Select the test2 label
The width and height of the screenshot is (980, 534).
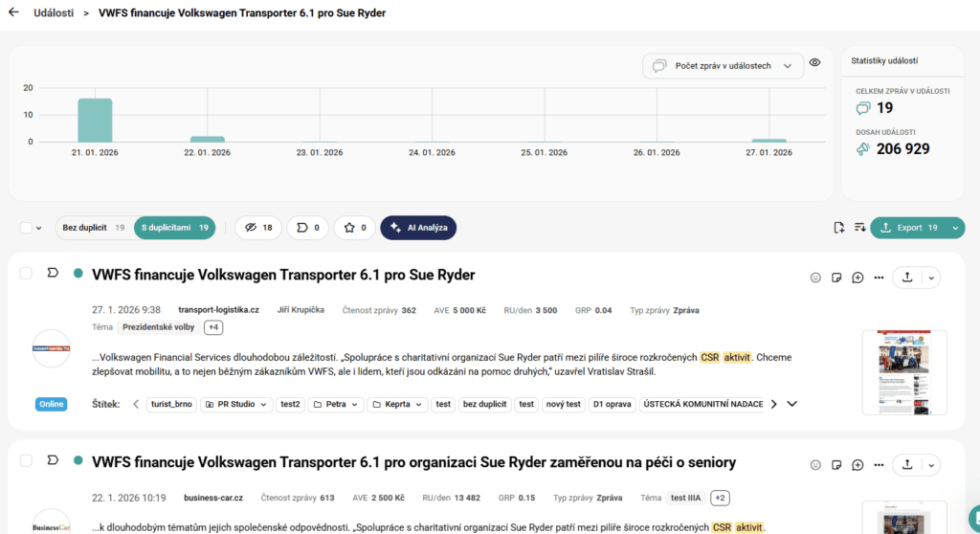(x=290, y=404)
